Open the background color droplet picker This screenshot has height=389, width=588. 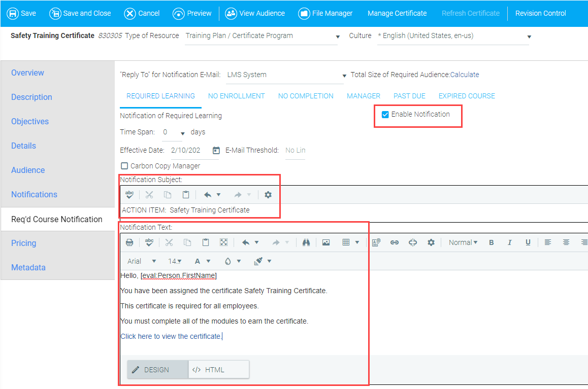[233, 261]
